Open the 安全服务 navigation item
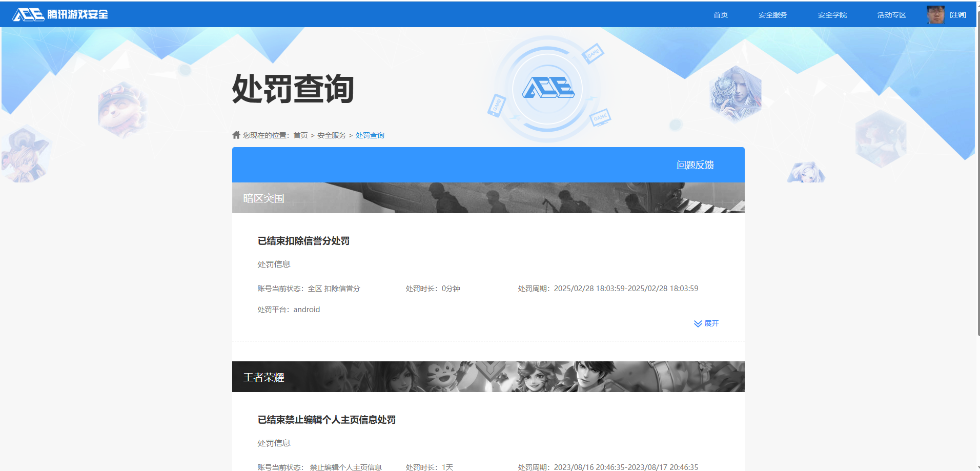This screenshot has width=980, height=471. pos(772,14)
